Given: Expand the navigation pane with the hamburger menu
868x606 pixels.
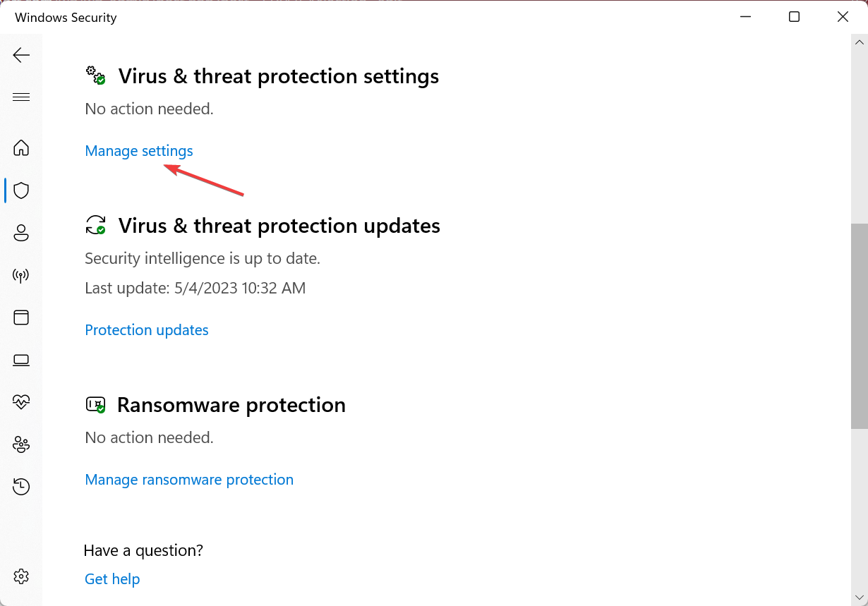Looking at the screenshot, I should click(21, 97).
